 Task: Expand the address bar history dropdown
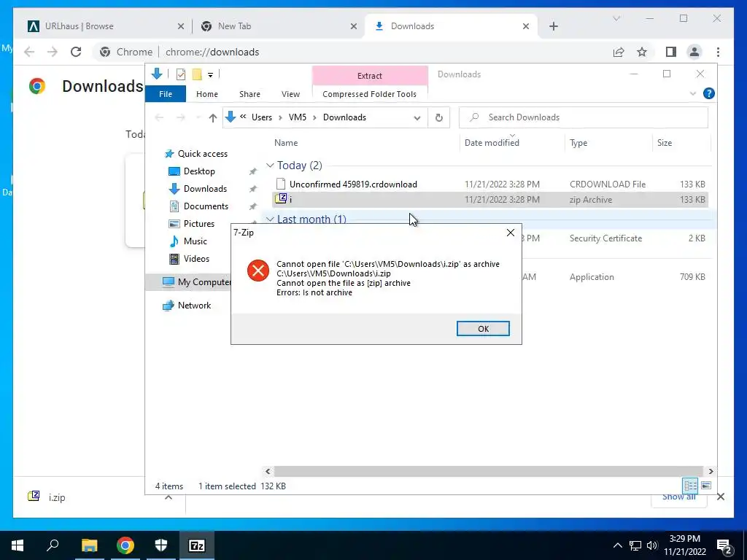[x=417, y=117]
